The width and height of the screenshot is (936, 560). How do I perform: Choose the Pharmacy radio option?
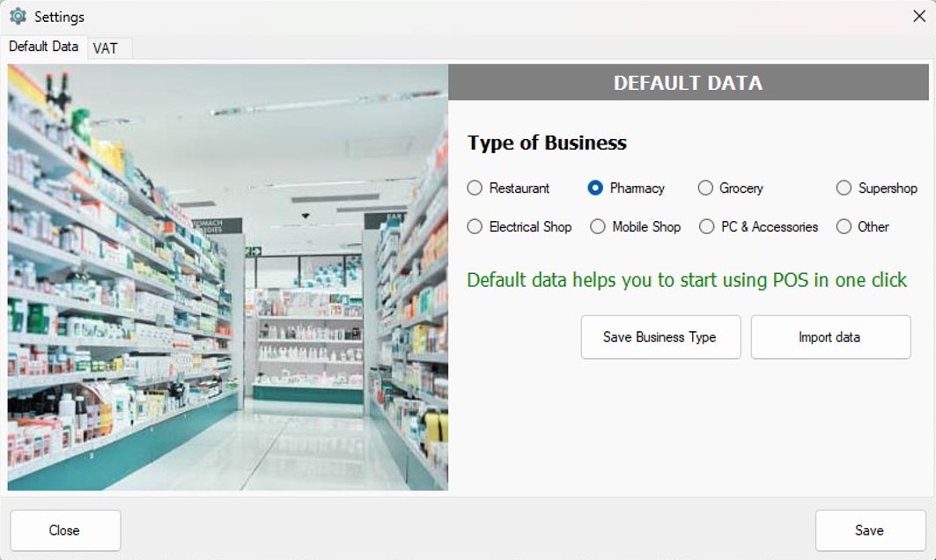[595, 188]
